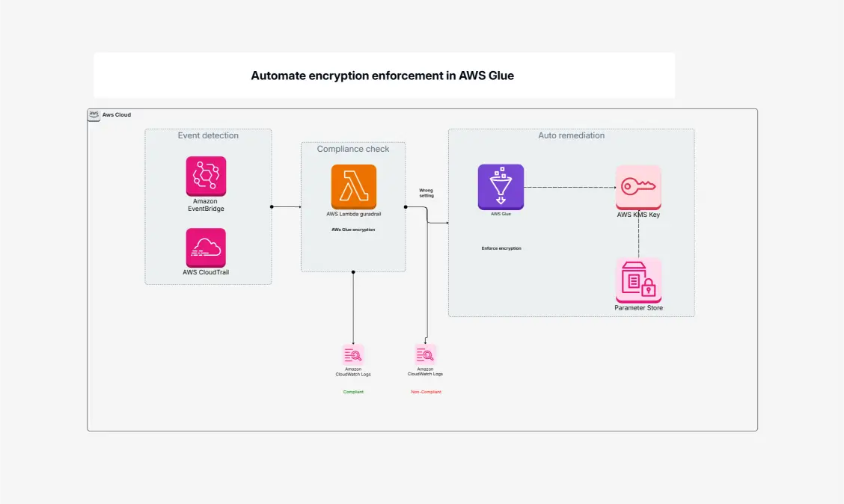
Task: Open the Parameter Store icon
Action: [x=637, y=278]
